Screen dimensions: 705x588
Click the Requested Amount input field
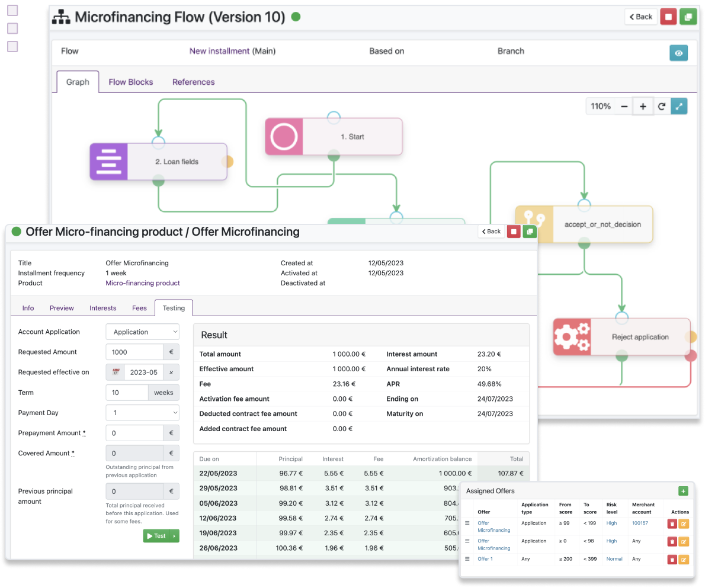point(134,352)
